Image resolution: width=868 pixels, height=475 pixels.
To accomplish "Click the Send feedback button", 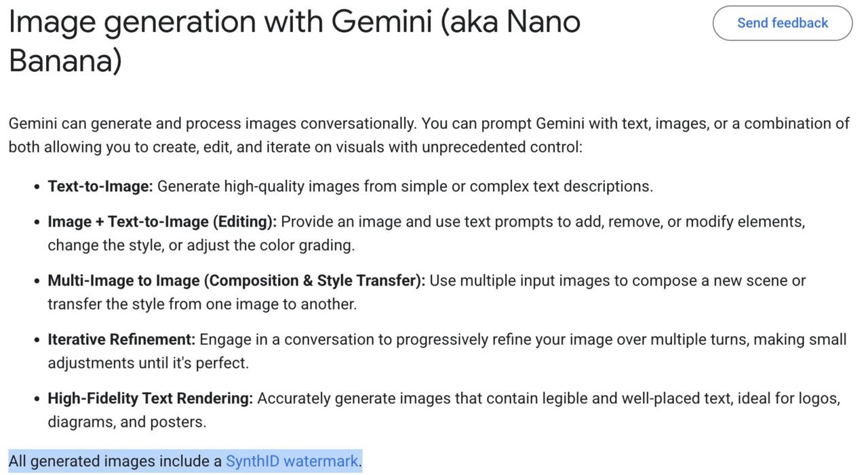I will (782, 23).
